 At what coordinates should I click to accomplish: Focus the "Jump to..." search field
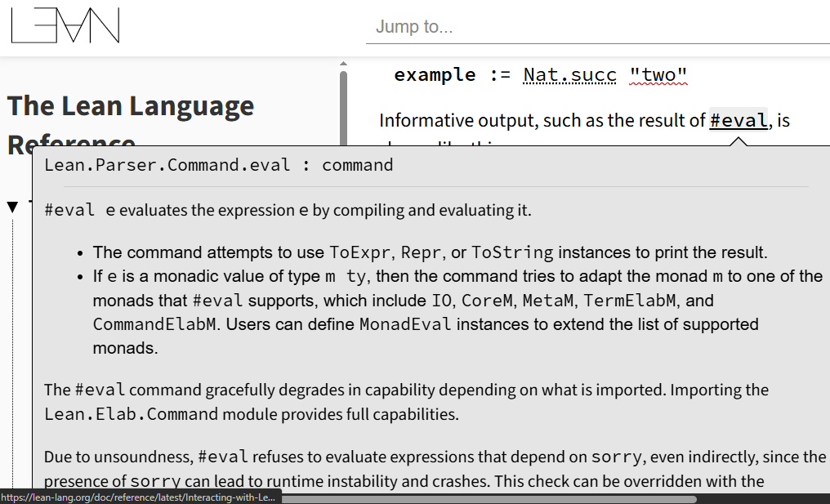pos(596,27)
